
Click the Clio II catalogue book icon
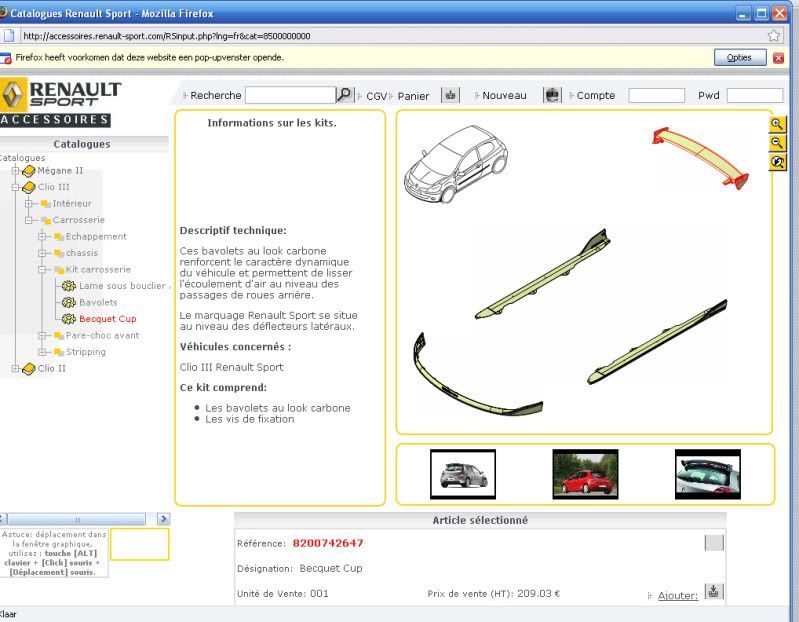29,368
